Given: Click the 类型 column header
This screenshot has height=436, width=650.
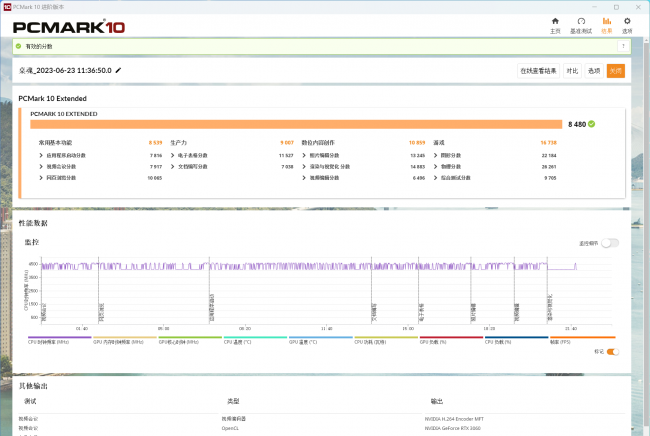Looking at the screenshot, I should pyautogui.click(x=233, y=401).
